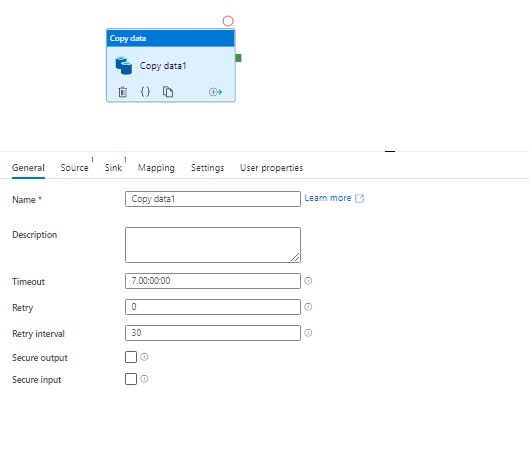Image resolution: width=529 pixels, height=473 pixels.
Task: Click add output arrow icon
Action: [x=215, y=92]
